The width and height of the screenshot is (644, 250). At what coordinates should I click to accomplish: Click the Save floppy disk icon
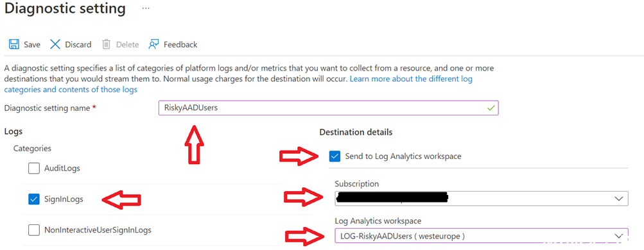(x=14, y=44)
